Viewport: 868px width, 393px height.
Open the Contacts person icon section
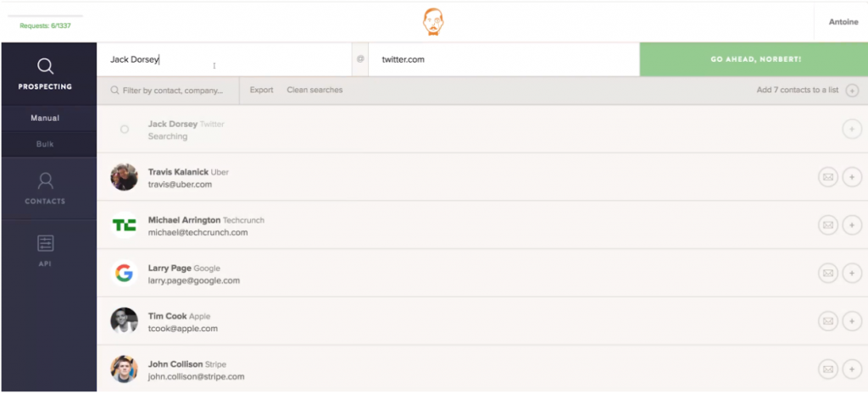tap(45, 188)
